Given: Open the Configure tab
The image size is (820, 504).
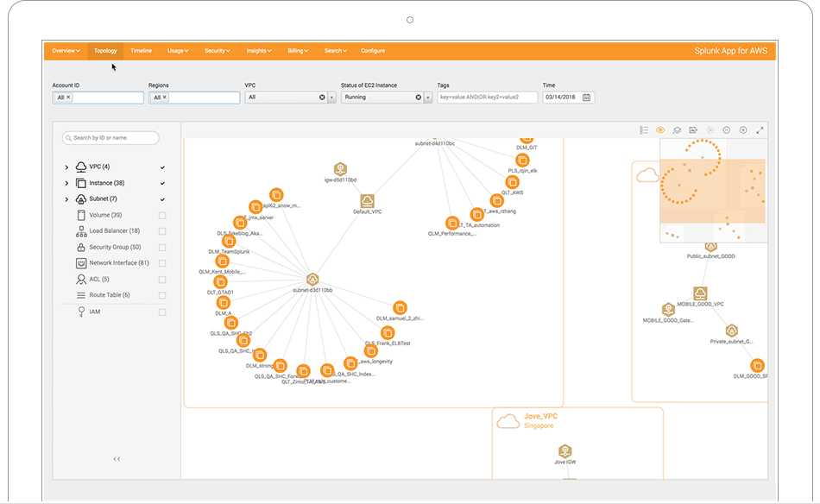Looking at the screenshot, I should [x=373, y=51].
